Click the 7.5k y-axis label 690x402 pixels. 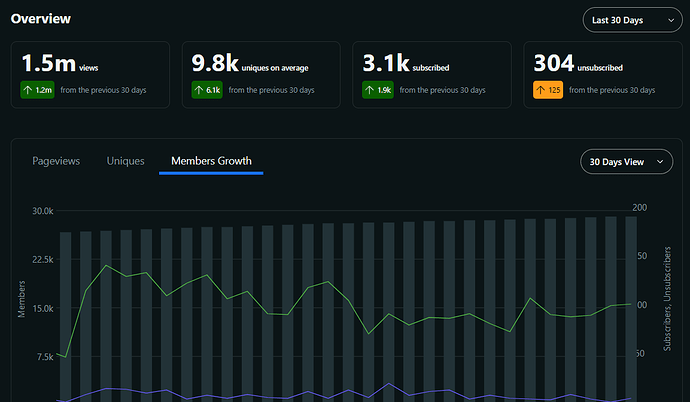point(45,357)
